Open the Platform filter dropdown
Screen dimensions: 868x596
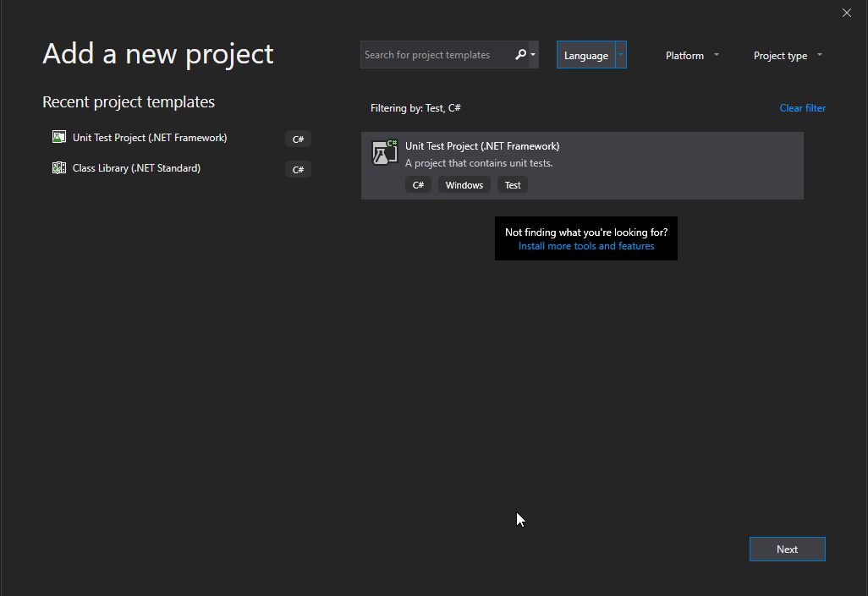[x=691, y=54]
